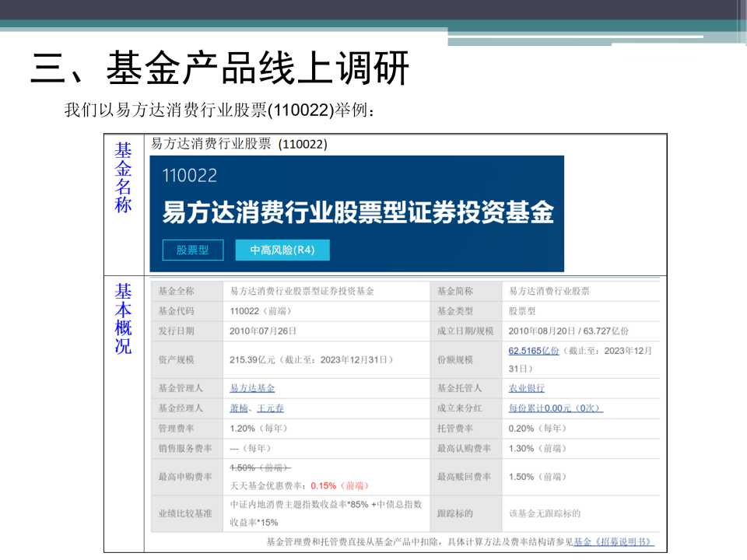
Task: Open the 基金《招募说明书》 link
Action: click(x=613, y=541)
